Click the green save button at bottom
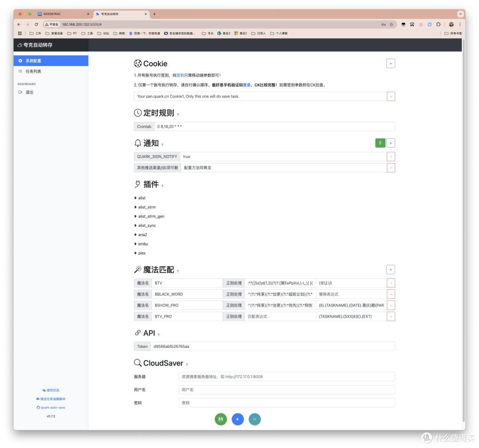The width and height of the screenshot is (479, 448). (220, 419)
